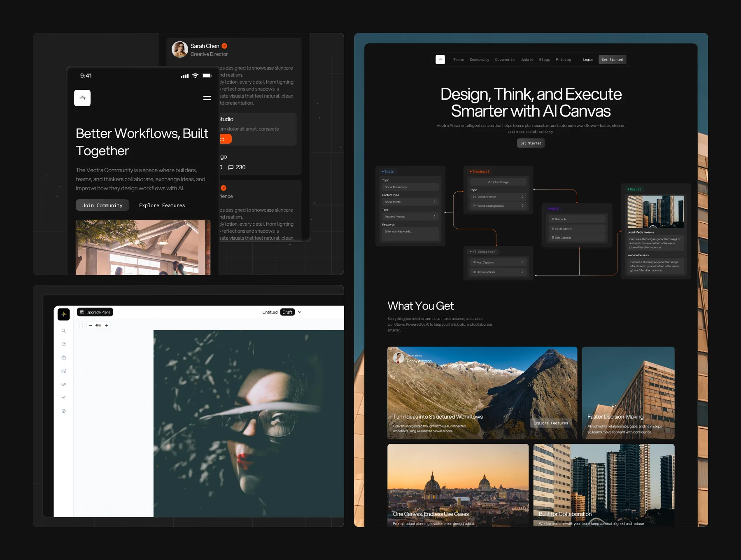Click the Upload Image button
The width and height of the screenshot is (741, 560).
coord(498,182)
